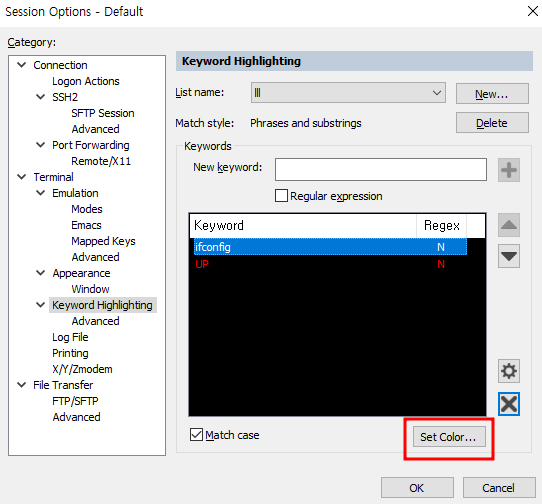Select Remote/X11 category
The width and height of the screenshot is (542, 504).
coord(101,161)
